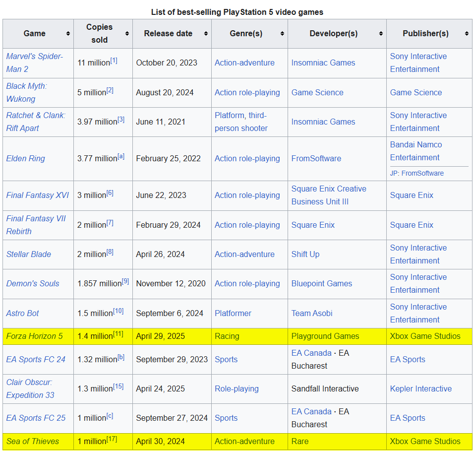Click the "November 12, 2020" release date
This screenshot has height=453, width=476.
171,283
